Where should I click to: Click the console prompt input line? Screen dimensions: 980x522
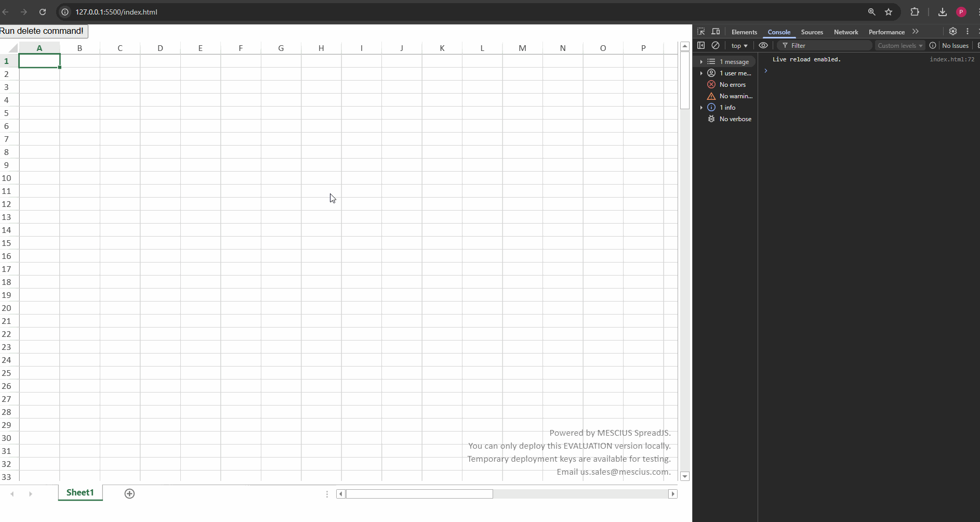tap(868, 71)
